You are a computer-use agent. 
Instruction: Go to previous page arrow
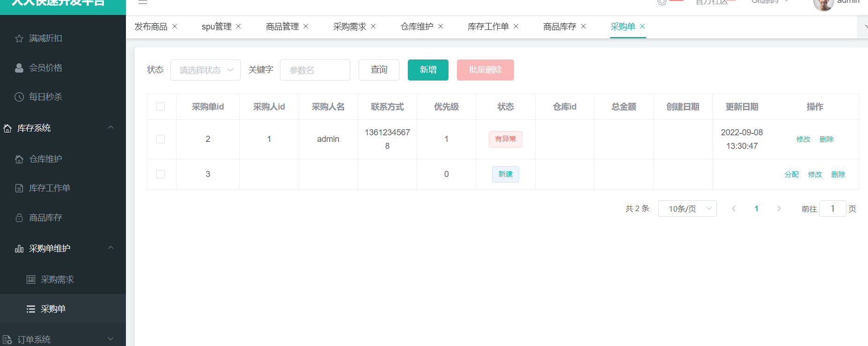point(734,209)
